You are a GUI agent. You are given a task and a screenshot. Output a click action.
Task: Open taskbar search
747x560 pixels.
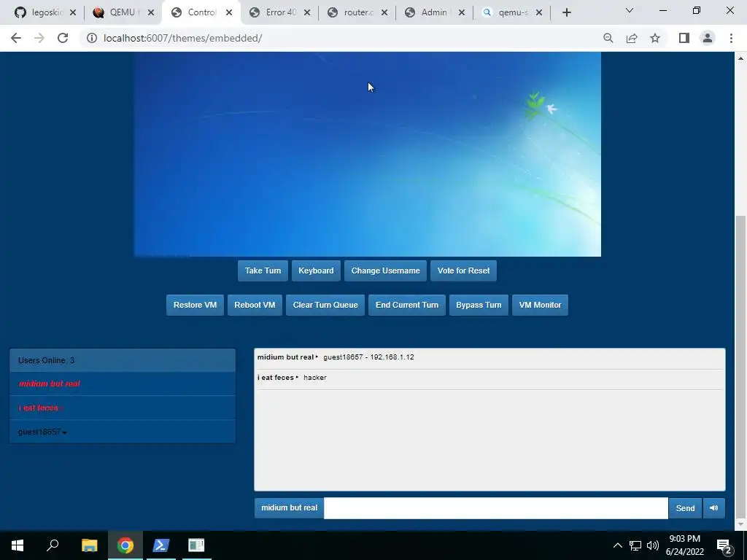53,545
